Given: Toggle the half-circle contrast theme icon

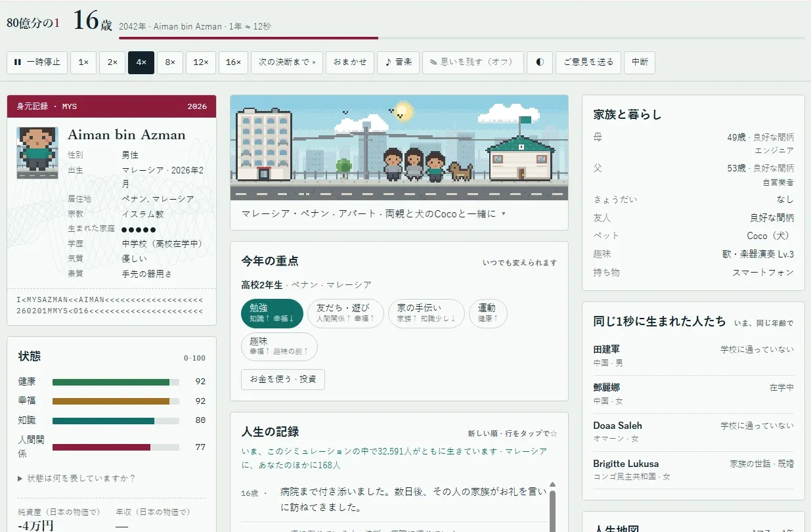Looking at the screenshot, I should pyautogui.click(x=540, y=62).
